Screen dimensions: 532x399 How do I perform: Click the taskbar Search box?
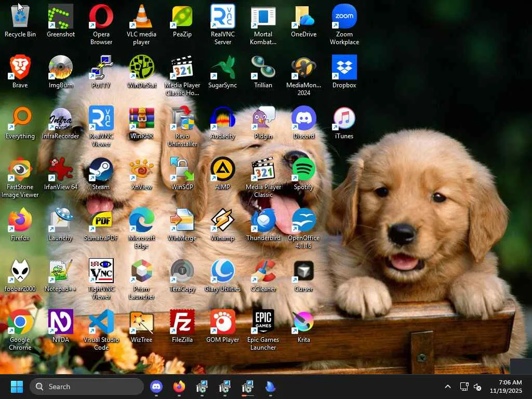point(87,387)
